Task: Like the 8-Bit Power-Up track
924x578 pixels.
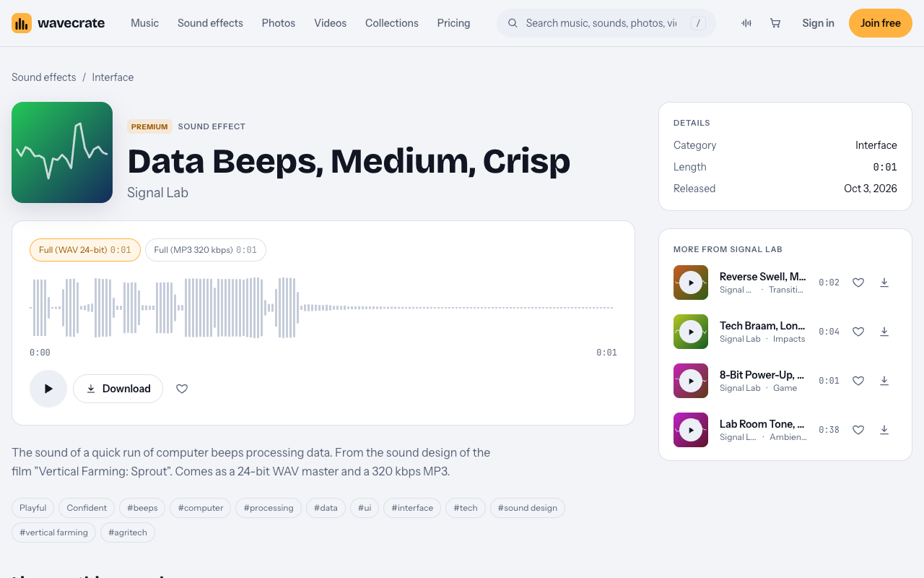Action: pos(858,381)
